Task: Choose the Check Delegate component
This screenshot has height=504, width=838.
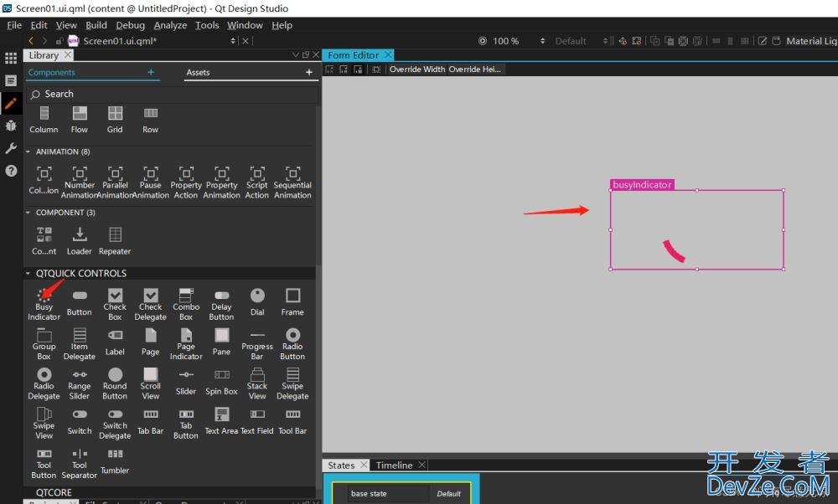Action: pos(151,305)
